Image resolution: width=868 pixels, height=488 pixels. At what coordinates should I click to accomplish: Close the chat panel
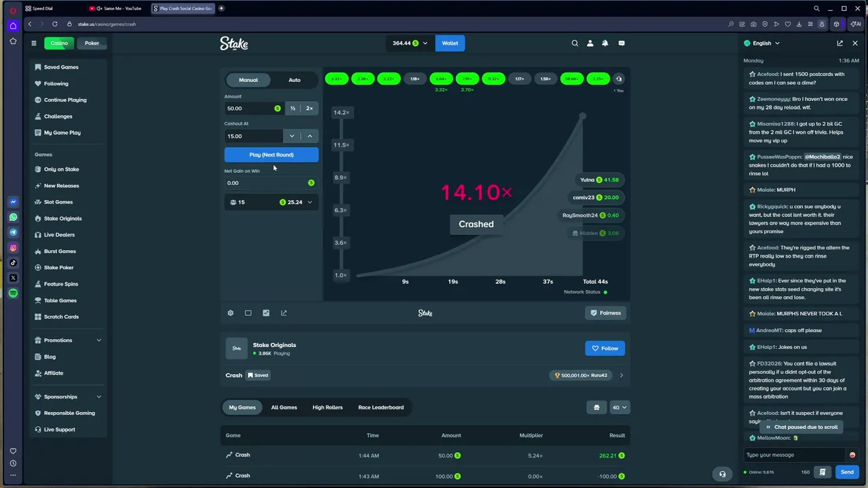855,43
